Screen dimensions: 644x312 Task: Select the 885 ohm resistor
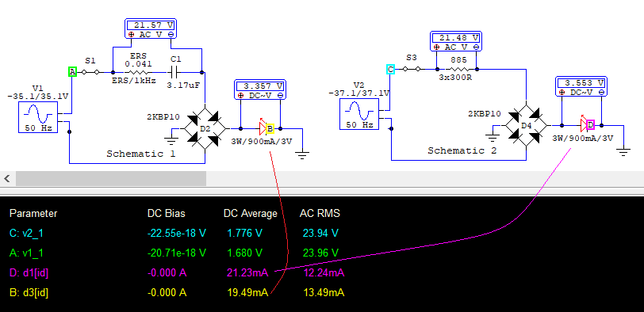pyautogui.click(x=456, y=69)
